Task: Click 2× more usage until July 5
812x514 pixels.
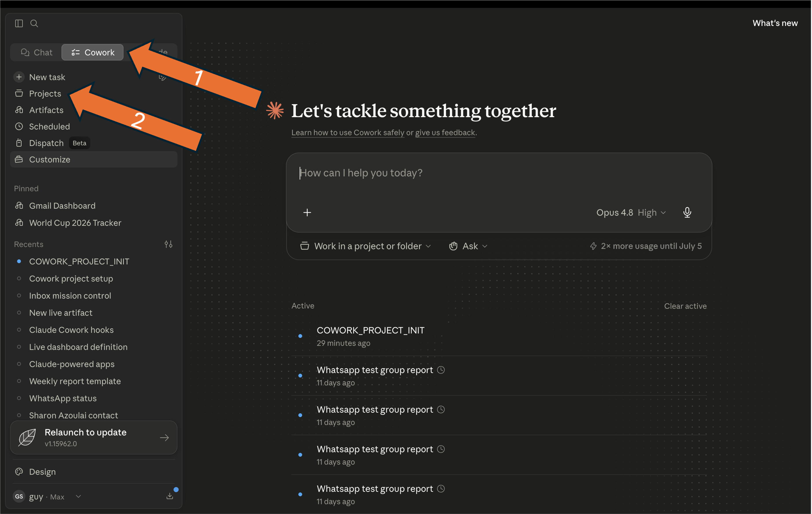Action: point(645,246)
